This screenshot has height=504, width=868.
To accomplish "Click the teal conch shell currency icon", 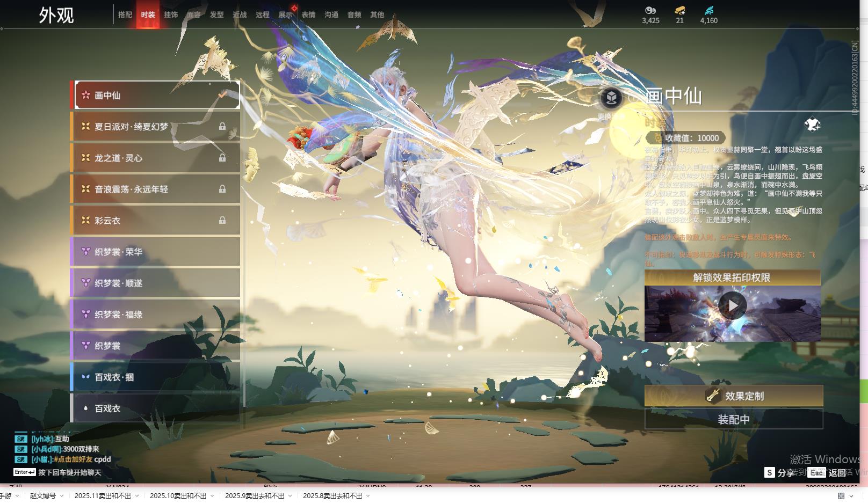I will click(709, 10).
